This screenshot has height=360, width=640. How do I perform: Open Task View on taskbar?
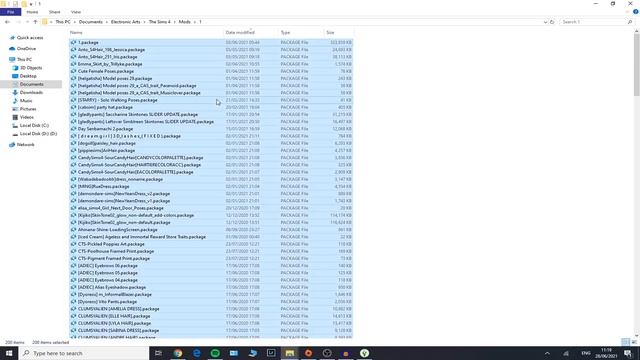(158, 353)
